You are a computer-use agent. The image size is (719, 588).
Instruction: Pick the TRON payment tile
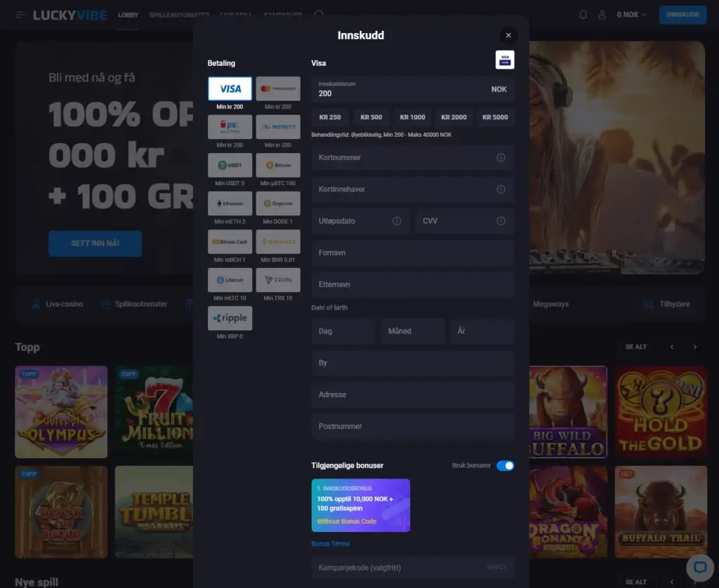click(278, 279)
